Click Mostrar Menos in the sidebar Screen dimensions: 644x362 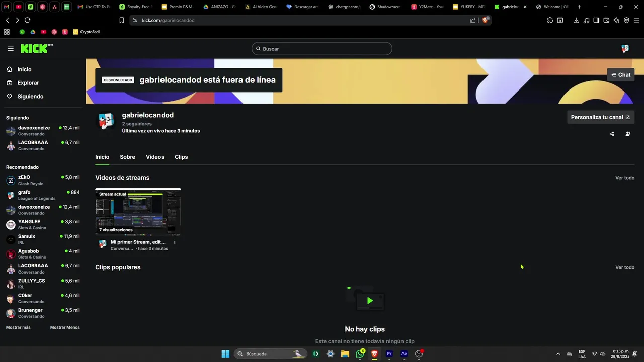click(65, 327)
